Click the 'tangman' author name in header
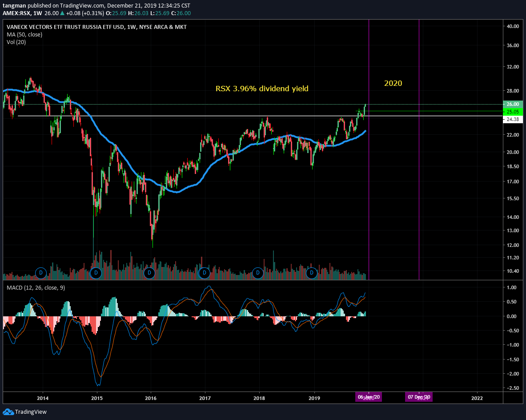 click(14, 6)
